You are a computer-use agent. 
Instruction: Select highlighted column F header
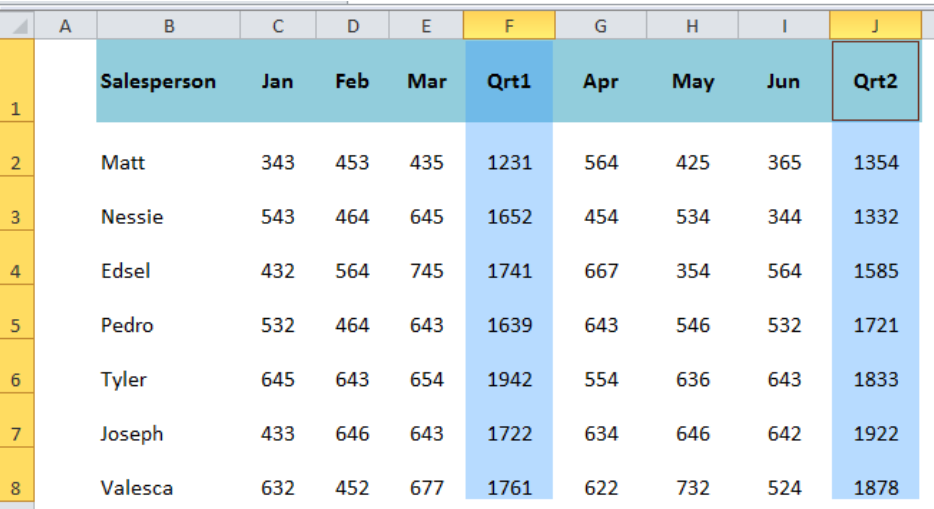click(509, 26)
